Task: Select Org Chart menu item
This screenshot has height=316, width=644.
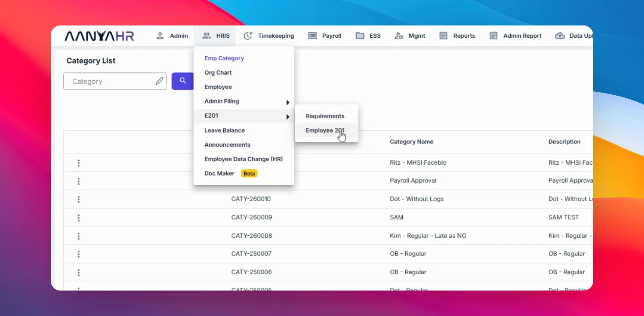Action: tap(244, 73)
